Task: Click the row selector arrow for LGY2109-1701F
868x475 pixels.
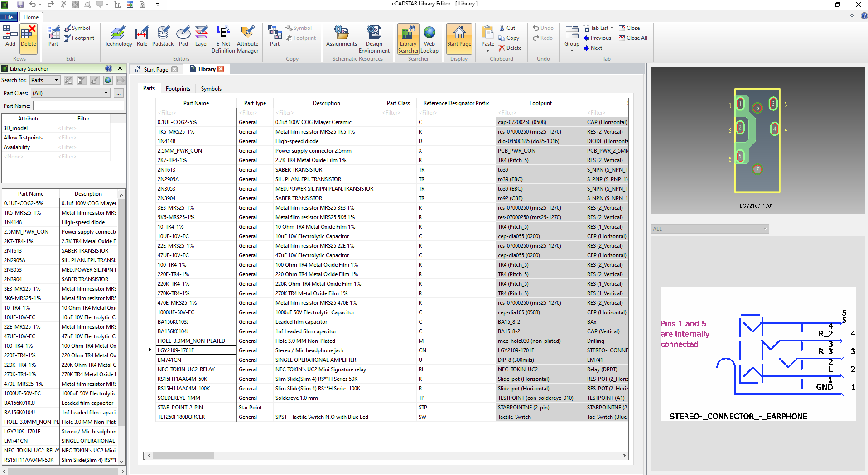Action: [x=149, y=350]
